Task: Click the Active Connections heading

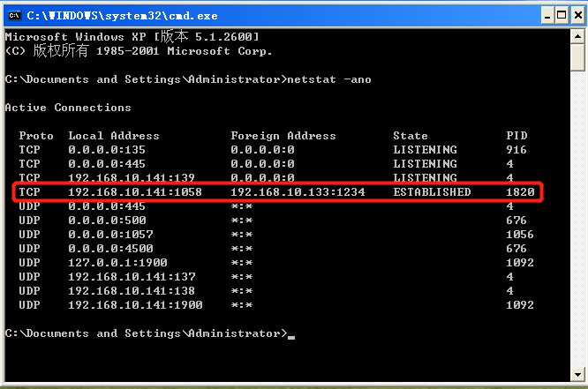Action: coord(68,108)
